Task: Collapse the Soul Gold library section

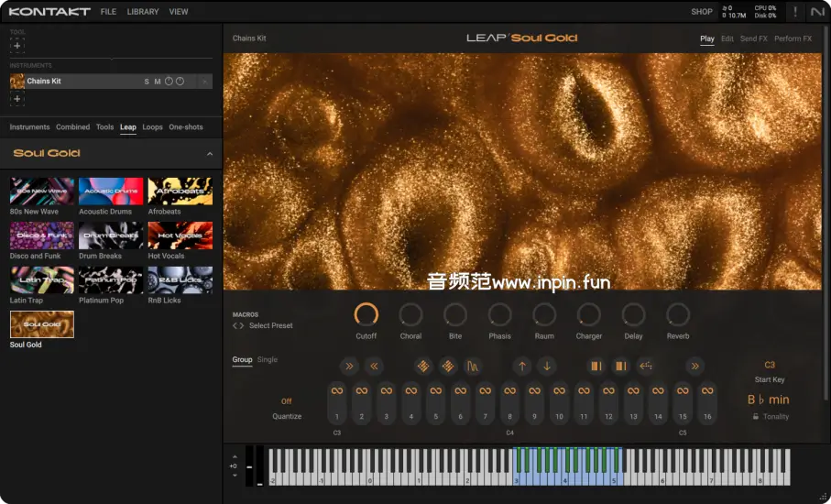Action: 210,154
